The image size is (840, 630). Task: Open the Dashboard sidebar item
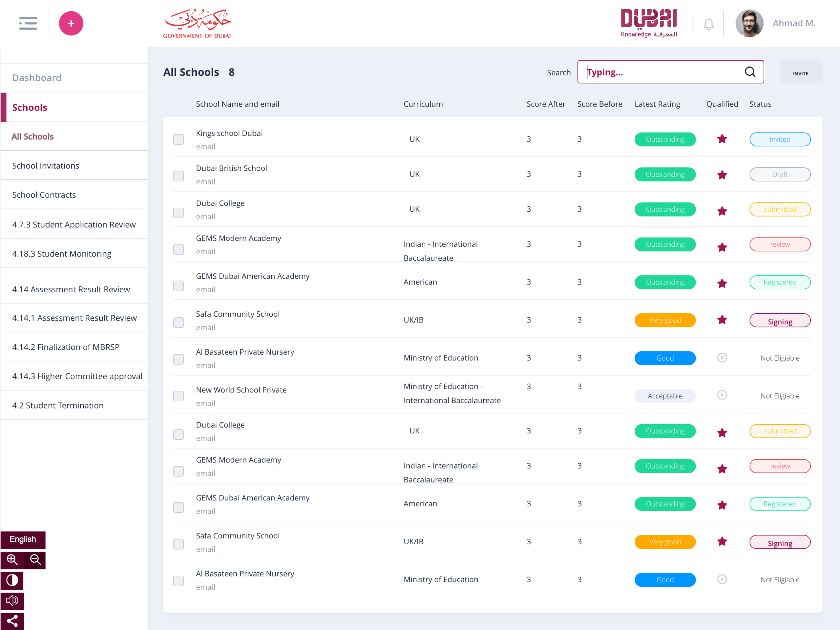click(37, 78)
